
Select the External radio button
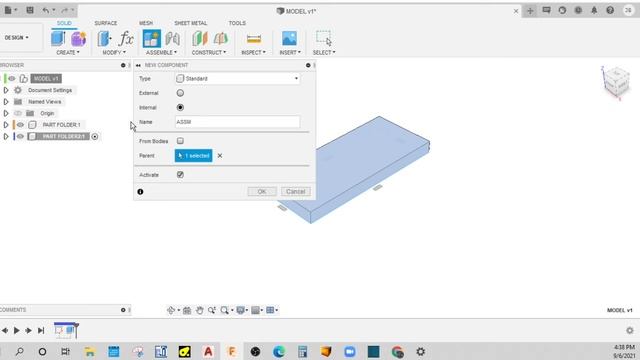(180, 93)
